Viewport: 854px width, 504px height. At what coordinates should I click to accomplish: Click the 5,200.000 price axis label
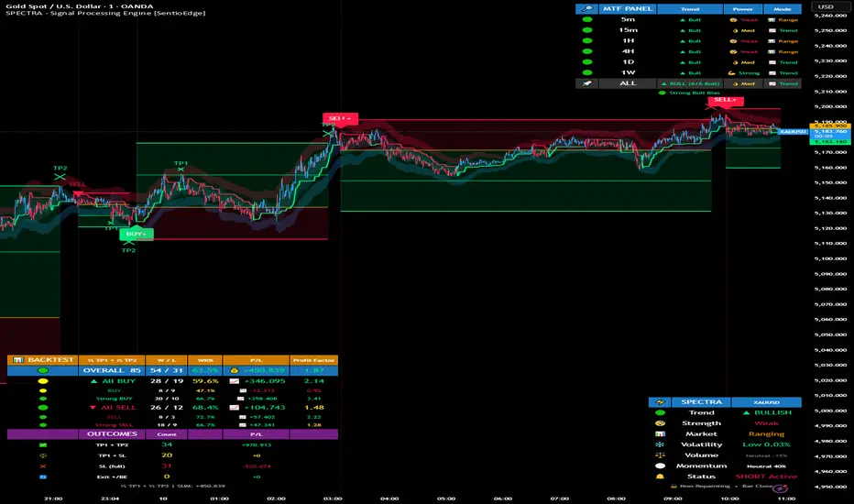pos(830,107)
